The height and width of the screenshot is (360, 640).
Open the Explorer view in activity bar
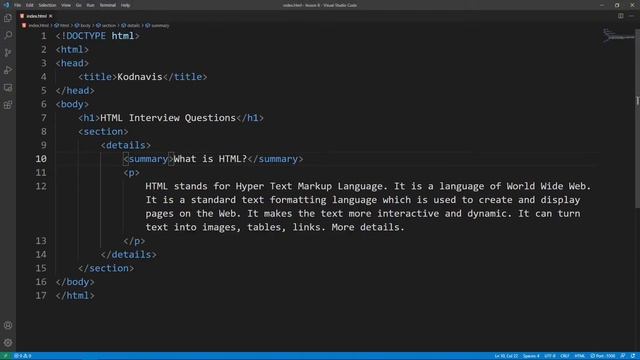coord(8,18)
